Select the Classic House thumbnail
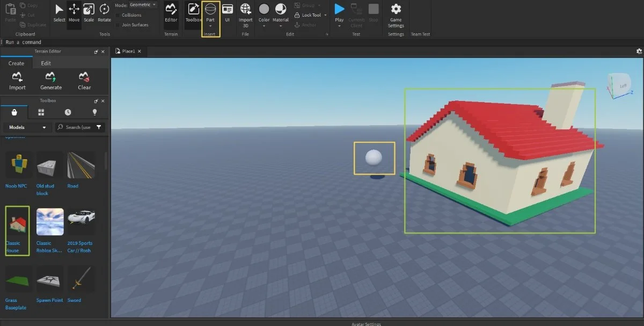Image resolution: width=644 pixels, height=326 pixels. 18,222
